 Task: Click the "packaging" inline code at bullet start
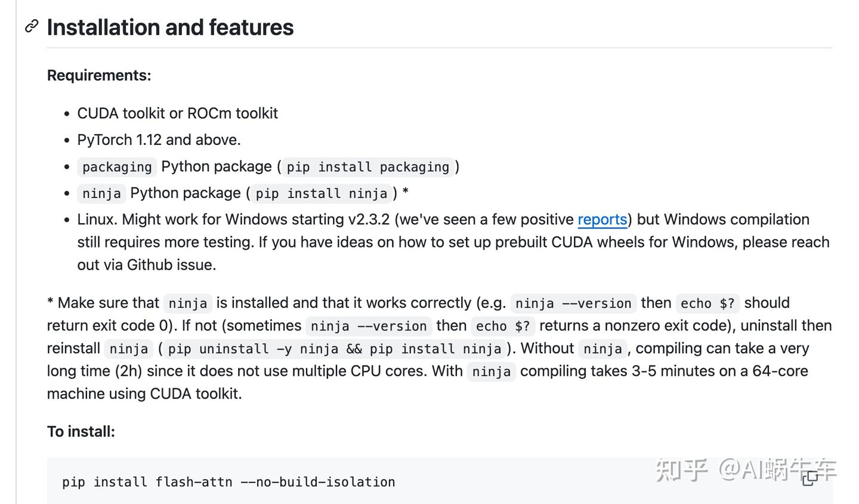click(117, 167)
